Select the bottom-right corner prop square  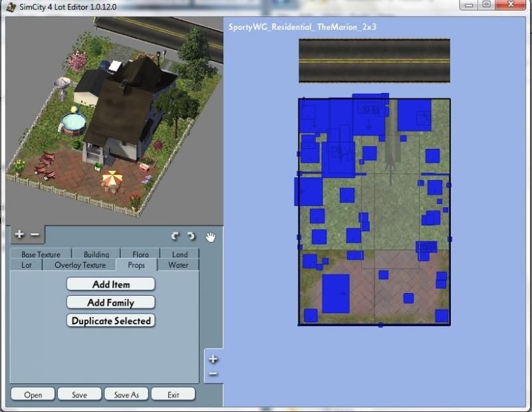click(442, 316)
